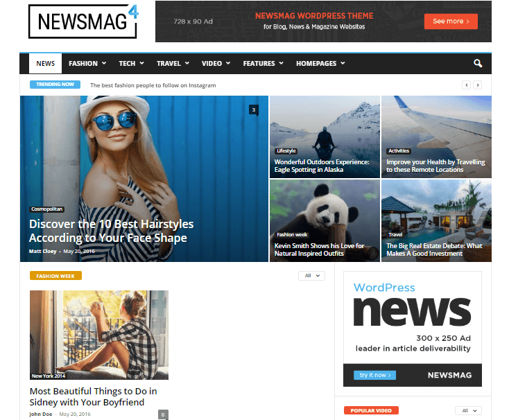Open the Video menu item

[x=212, y=64]
